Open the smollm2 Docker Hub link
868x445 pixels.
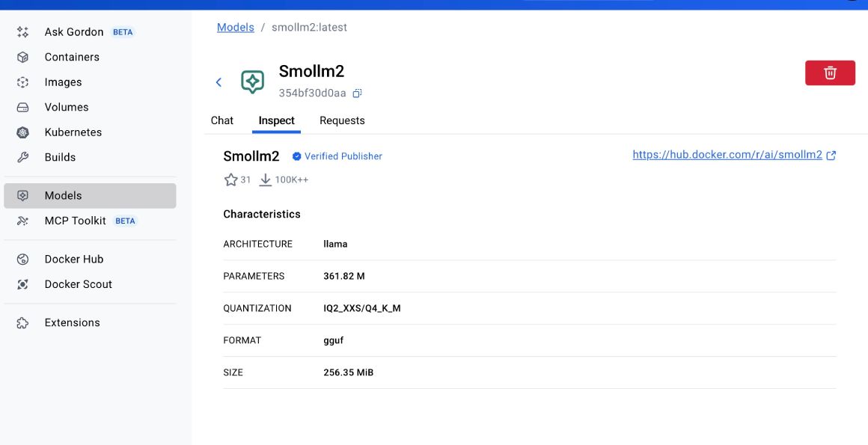(x=724, y=156)
